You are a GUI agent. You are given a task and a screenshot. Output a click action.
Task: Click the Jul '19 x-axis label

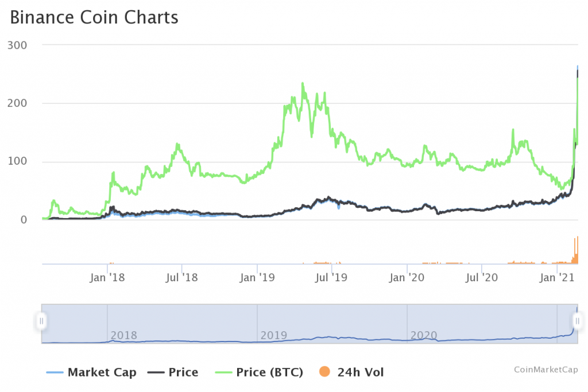[331, 278]
